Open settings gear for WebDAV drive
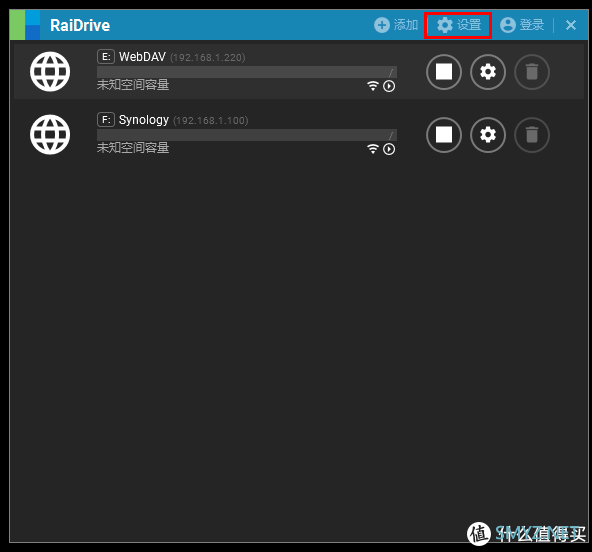592x552 pixels. point(488,72)
